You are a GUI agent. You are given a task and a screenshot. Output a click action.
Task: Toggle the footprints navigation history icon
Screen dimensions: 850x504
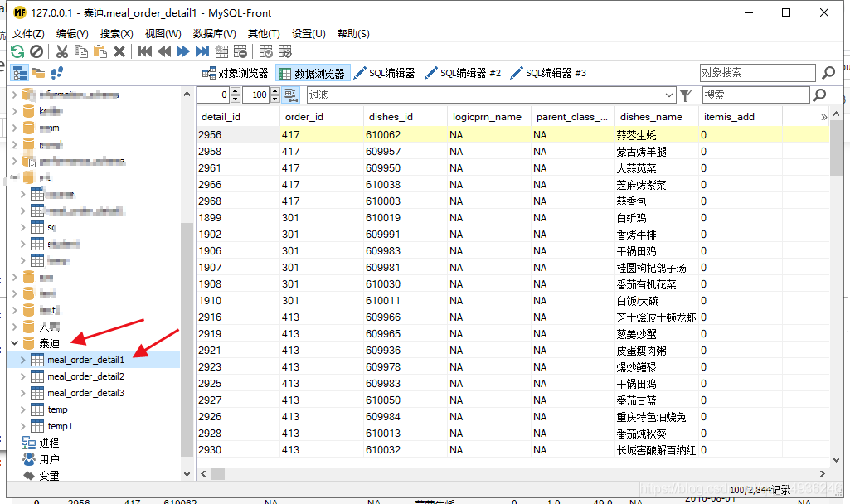[56, 73]
